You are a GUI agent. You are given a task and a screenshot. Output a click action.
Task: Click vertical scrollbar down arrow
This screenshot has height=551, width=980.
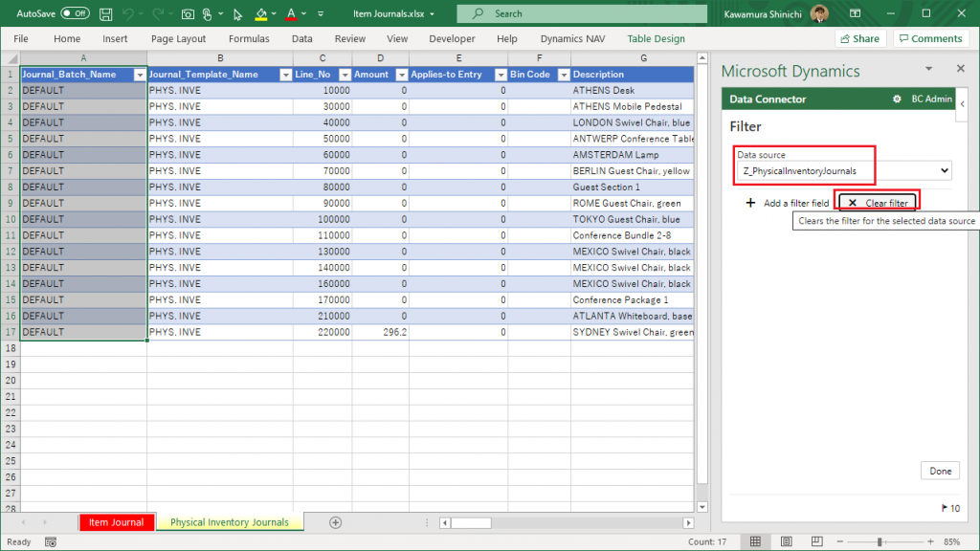tap(702, 507)
